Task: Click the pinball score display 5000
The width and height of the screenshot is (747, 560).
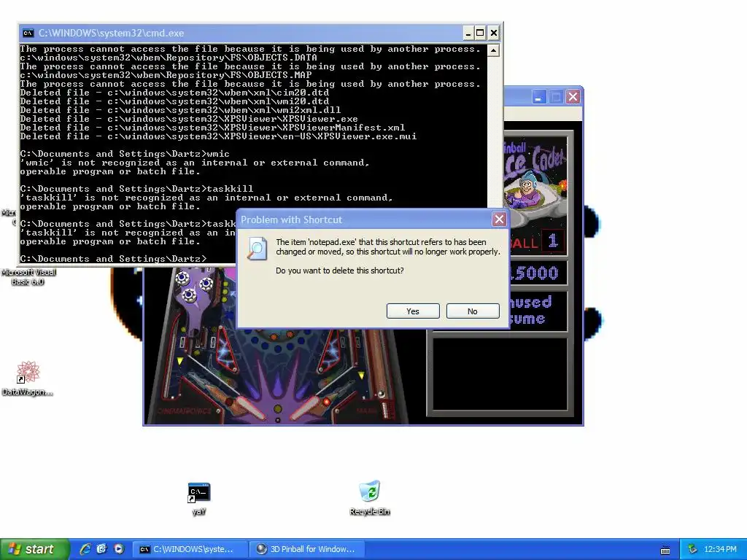Action: [x=535, y=273]
